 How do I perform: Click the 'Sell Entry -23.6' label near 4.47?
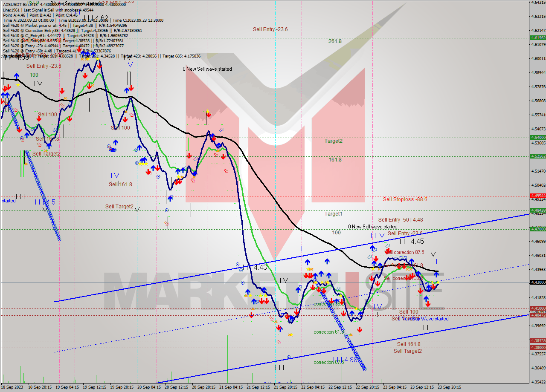click(405, 233)
